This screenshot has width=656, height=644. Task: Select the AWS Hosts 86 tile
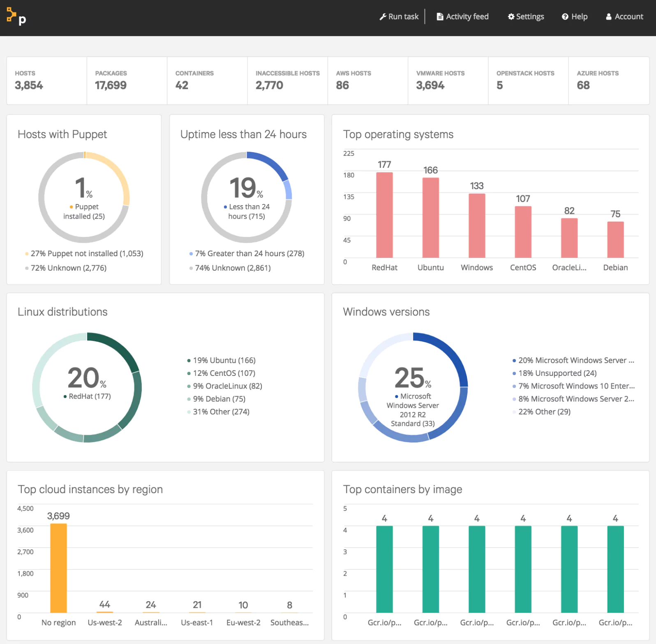click(x=368, y=81)
